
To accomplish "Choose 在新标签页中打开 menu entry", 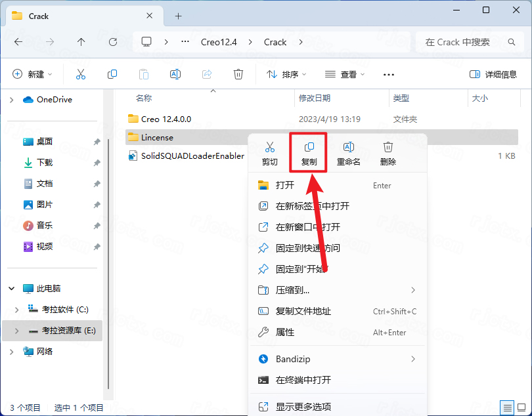I will coord(338,206).
